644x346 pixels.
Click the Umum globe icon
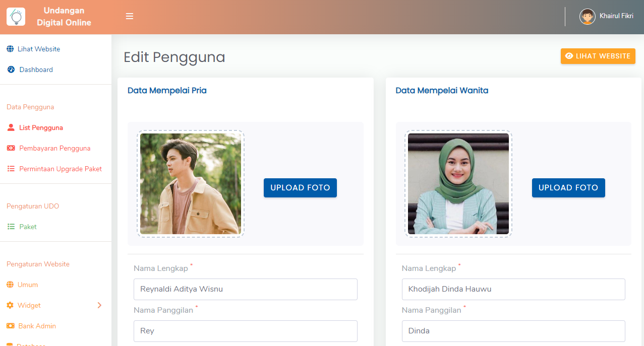[x=10, y=285]
